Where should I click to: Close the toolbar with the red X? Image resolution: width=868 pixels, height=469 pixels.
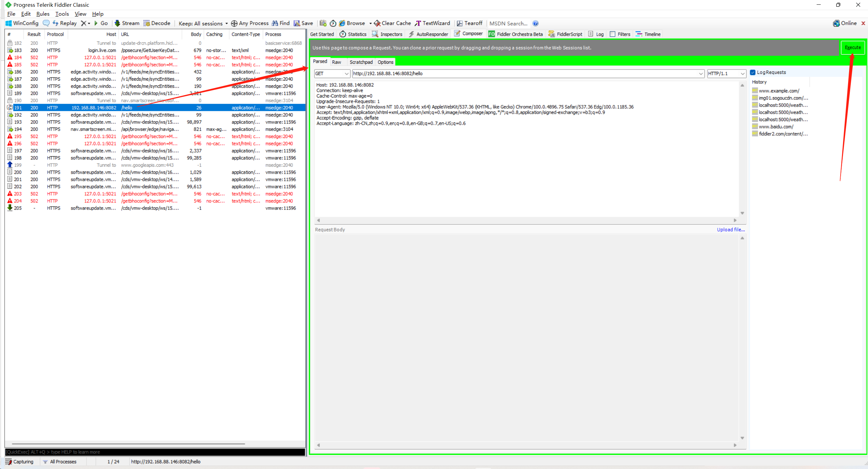(863, 23)
